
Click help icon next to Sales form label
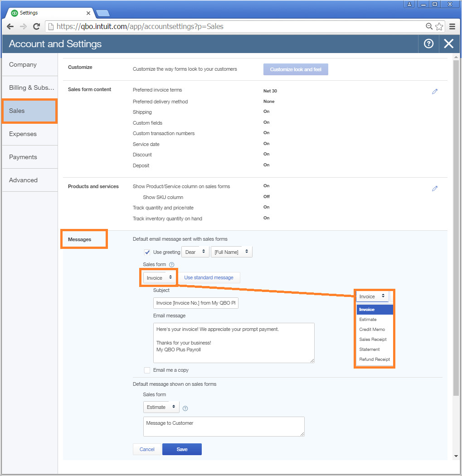click(171, 265)
